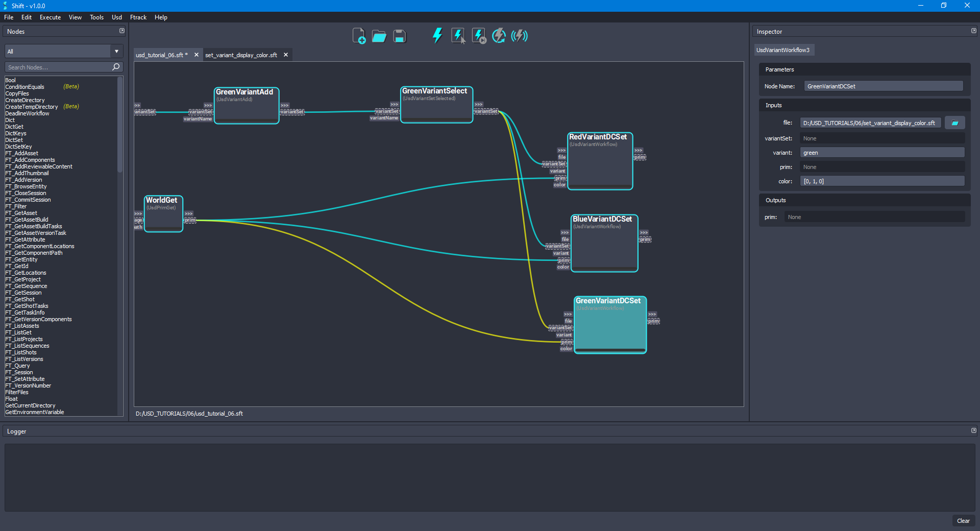Select FT_GetAttribute in the node list

coord(26,239)
